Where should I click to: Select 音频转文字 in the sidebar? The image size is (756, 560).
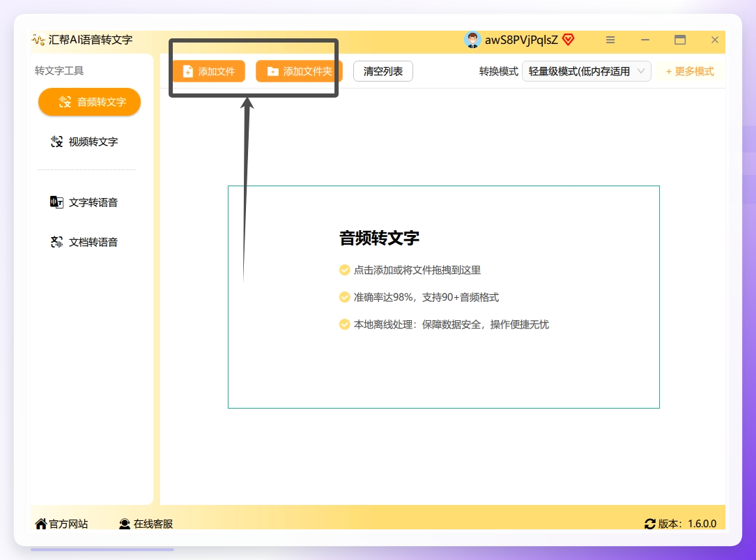(90, 102)
